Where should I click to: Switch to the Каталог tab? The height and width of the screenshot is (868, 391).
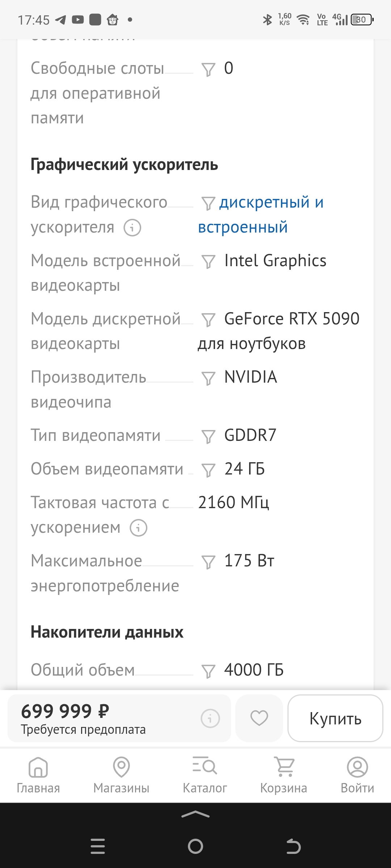(x=205, y=775)
